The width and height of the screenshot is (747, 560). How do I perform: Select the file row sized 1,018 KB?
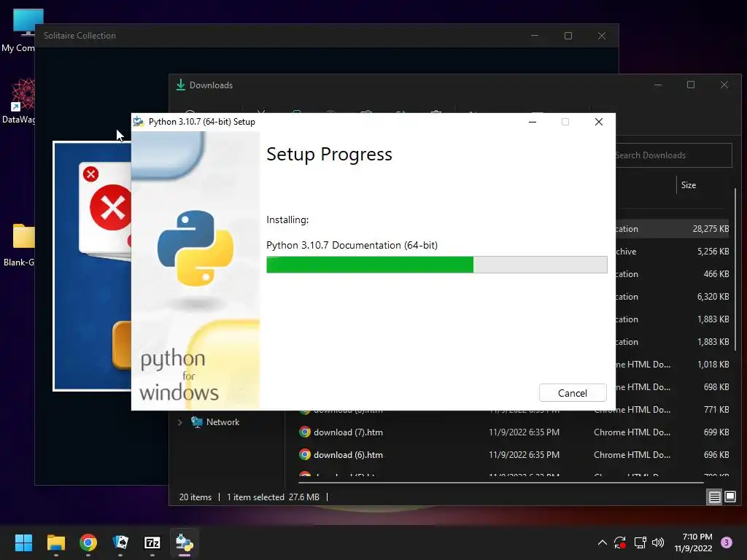coord(673,365)
